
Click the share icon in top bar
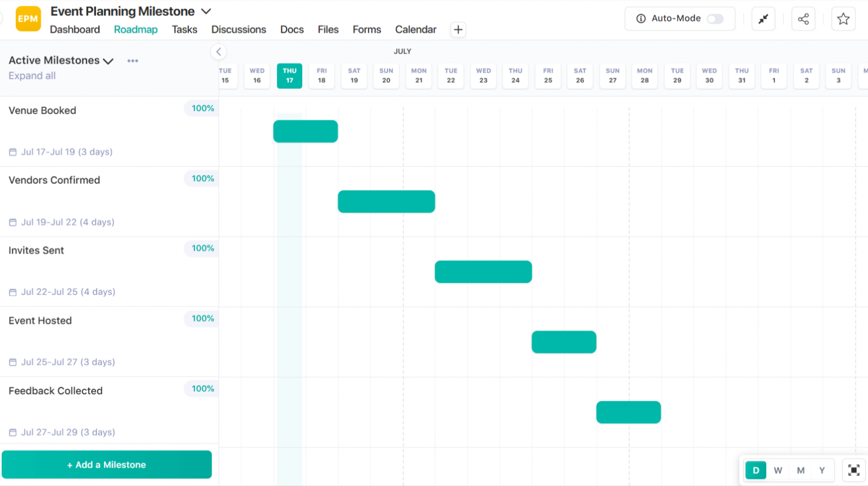(x=803, y=19)
